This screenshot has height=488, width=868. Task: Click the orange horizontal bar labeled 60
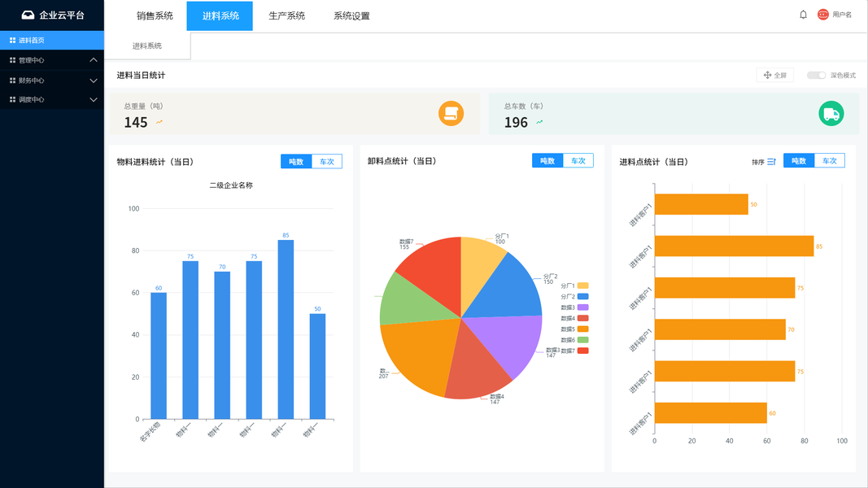(711, 412)
